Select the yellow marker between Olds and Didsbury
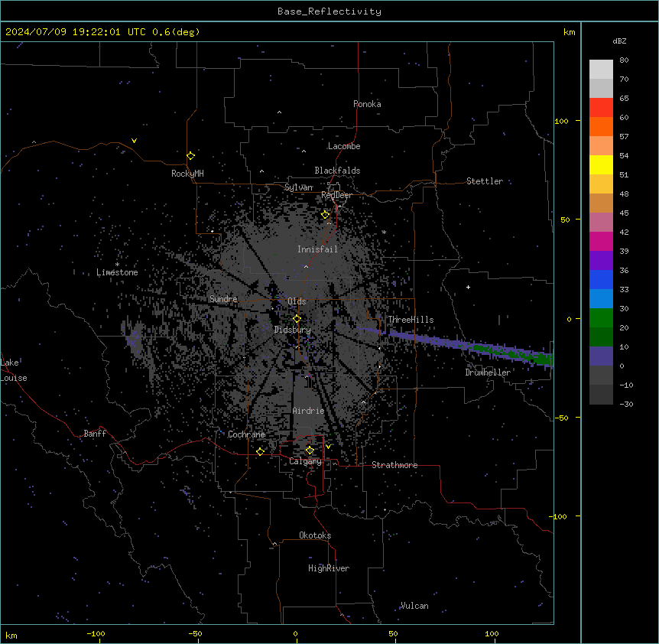The height and width of the screenshot is (644, 659). 297,318
